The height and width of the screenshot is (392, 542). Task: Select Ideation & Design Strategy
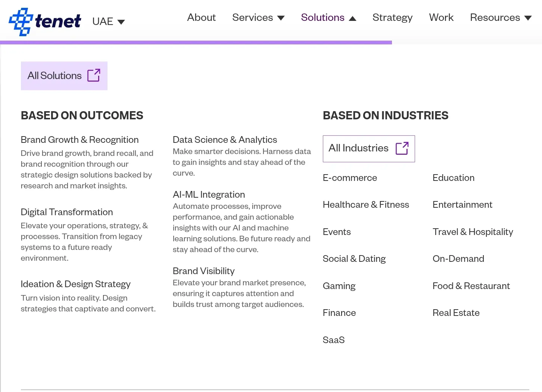click(75, 284)
